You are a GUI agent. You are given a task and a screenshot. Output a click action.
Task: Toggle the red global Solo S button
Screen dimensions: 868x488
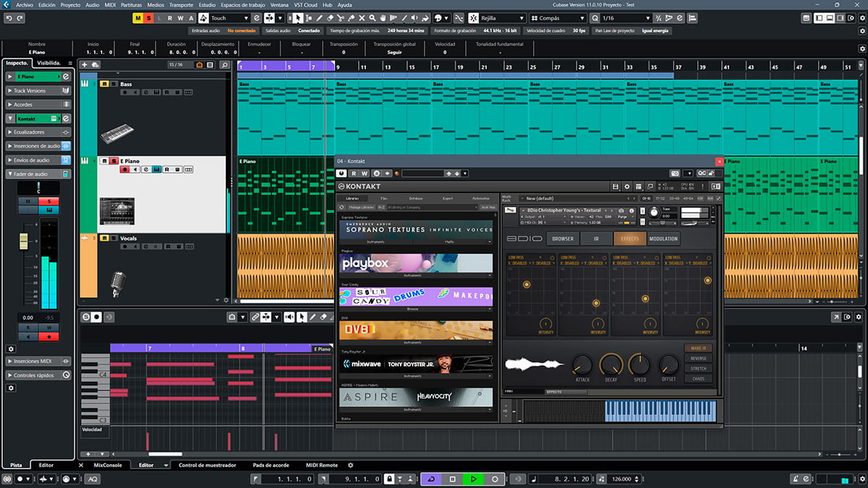[x=148, y=18]
